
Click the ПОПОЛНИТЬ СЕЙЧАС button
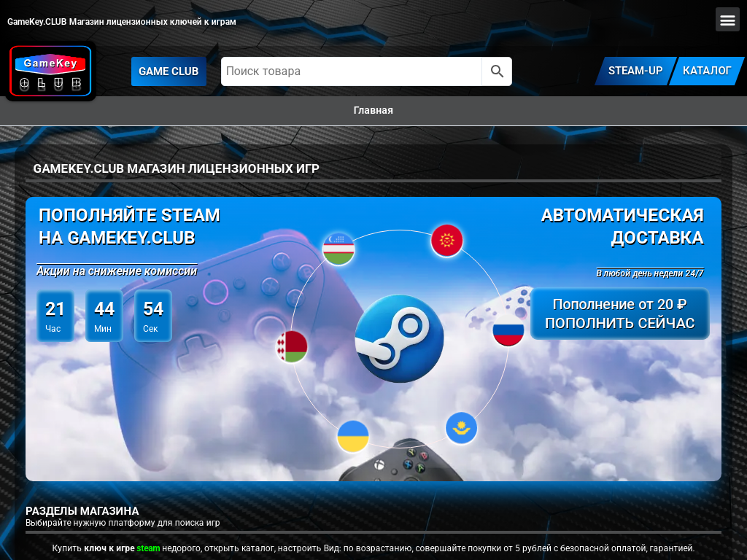[620, 314]
